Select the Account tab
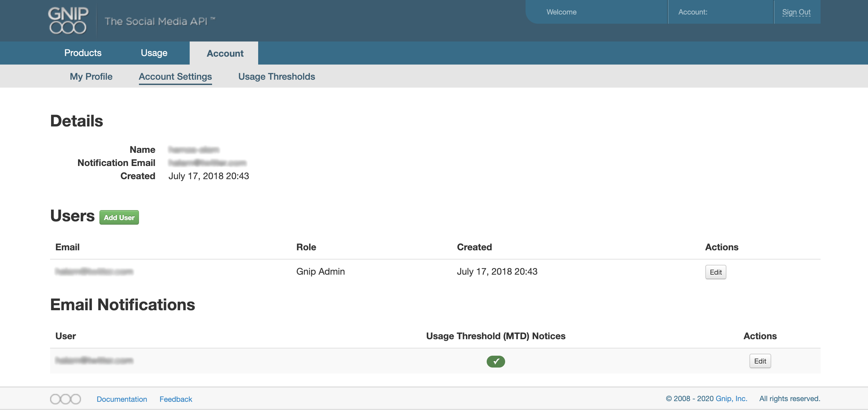This screenshot has width=868, height=411. (x=225, y=53)
